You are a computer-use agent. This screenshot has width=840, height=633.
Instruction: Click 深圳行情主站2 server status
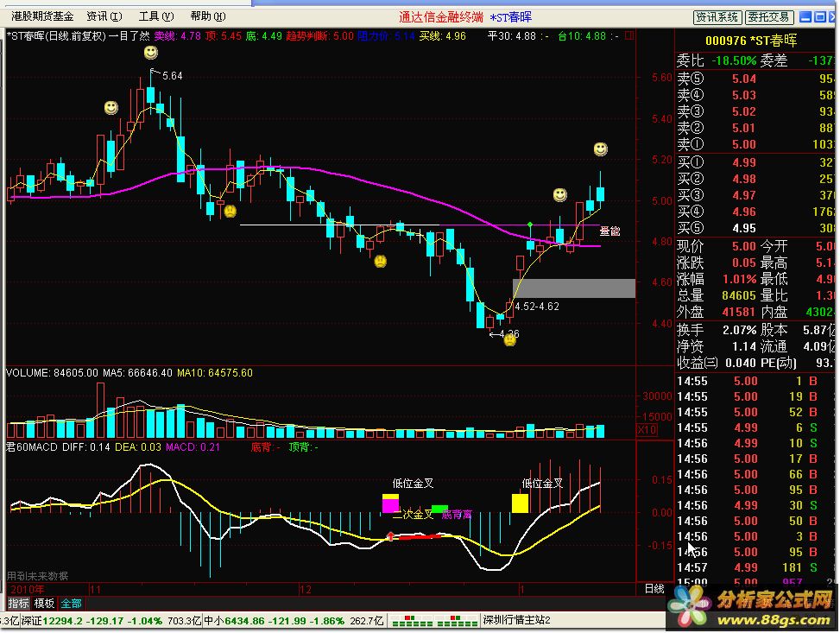point(517,620)
